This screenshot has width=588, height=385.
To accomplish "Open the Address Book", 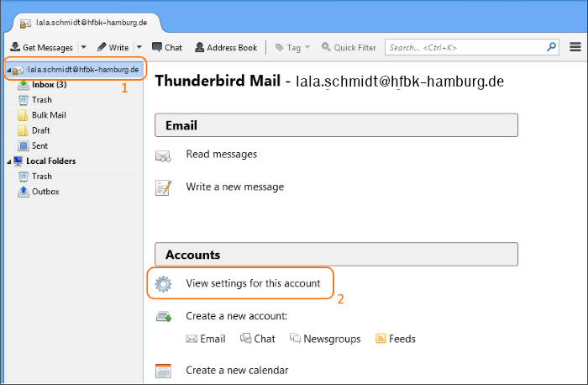I will [225, 48].
